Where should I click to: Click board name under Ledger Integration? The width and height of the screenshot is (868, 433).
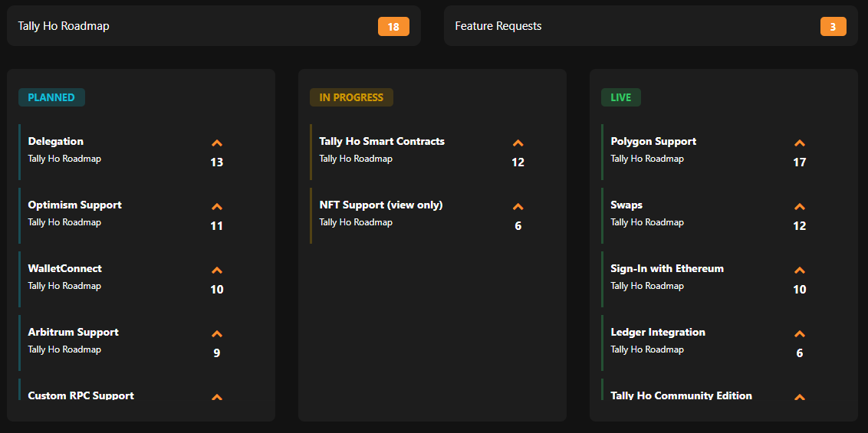point(647,349)
